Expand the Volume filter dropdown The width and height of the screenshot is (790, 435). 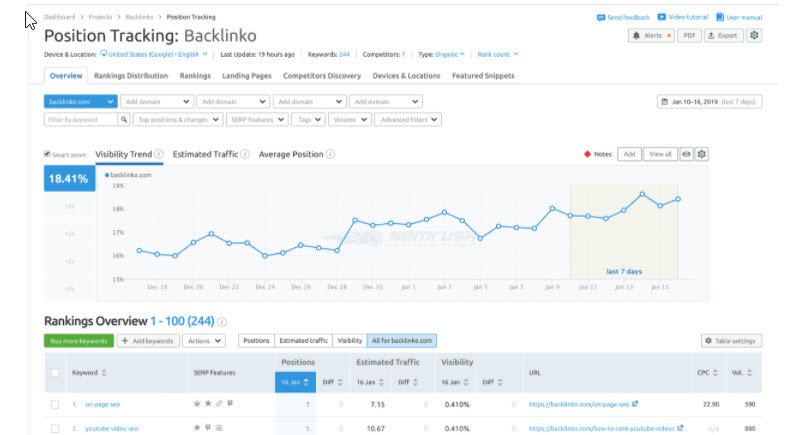click(350, 119)
